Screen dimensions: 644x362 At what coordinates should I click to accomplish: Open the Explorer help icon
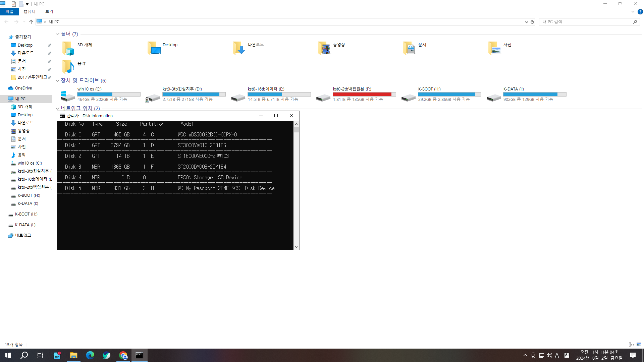click(x=640, y=12)
